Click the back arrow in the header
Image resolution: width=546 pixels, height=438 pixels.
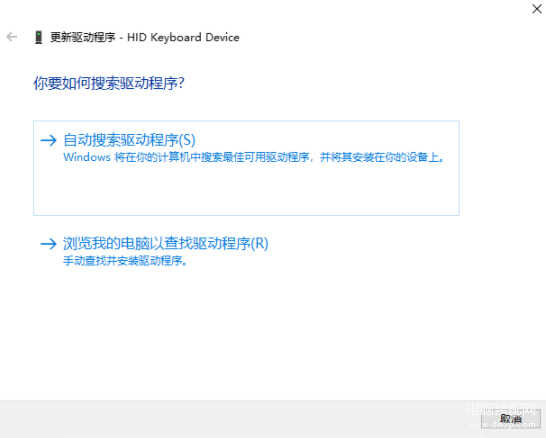12,37
